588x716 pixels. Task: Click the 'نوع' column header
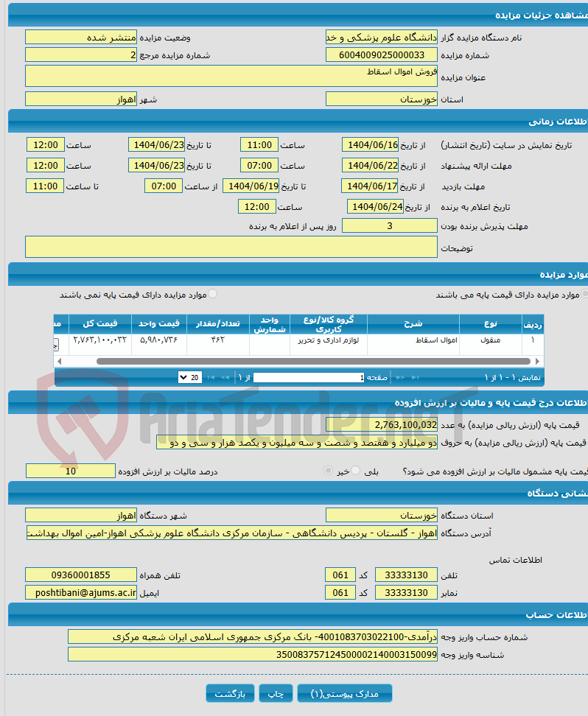click(491, 324)
